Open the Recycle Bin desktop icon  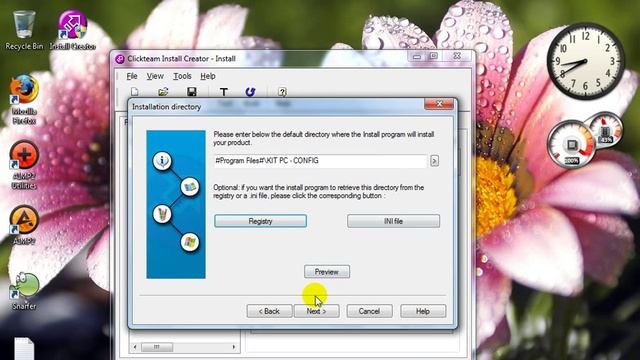24,30
